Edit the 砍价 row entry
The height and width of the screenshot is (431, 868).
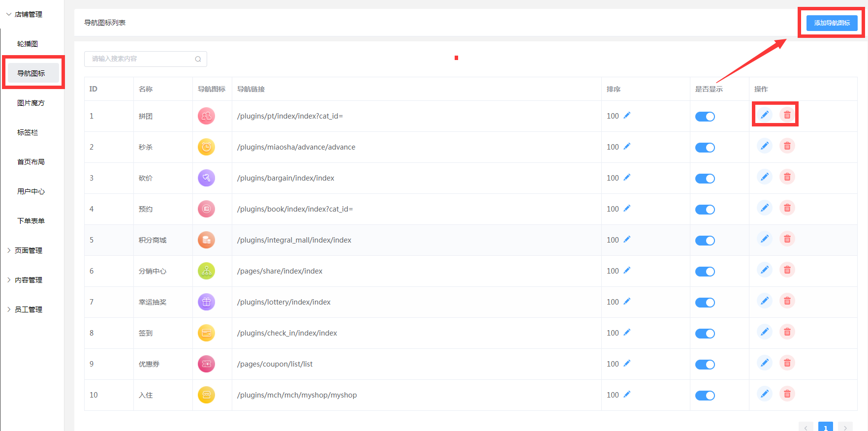(765, 177)
